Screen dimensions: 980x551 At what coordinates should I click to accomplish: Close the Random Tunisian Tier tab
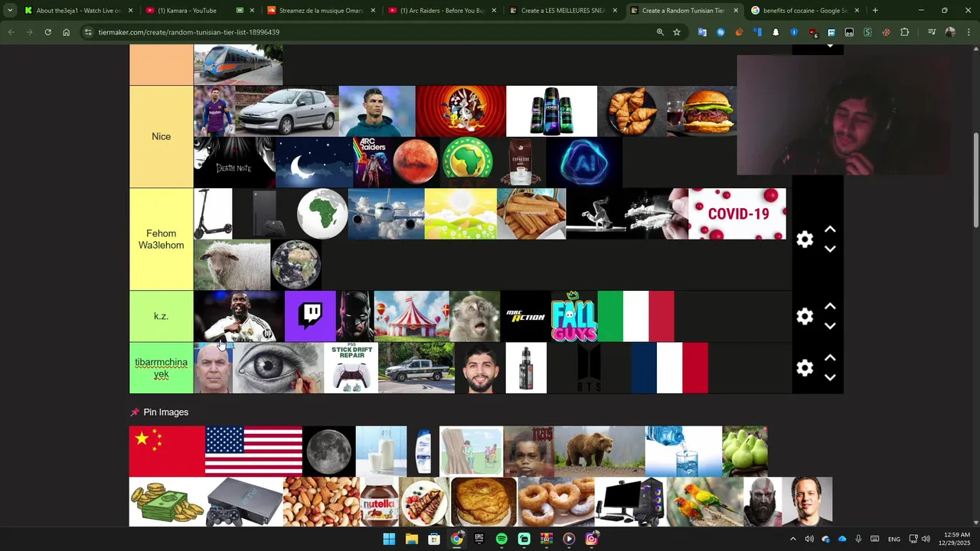(736, 11)
